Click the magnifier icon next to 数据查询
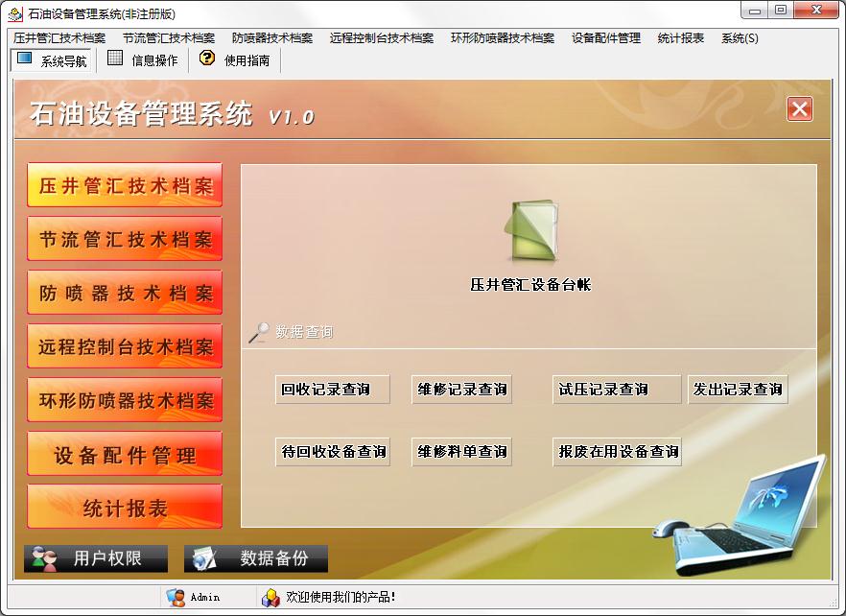This screenshot has height=616, width=846. (259, 332)
